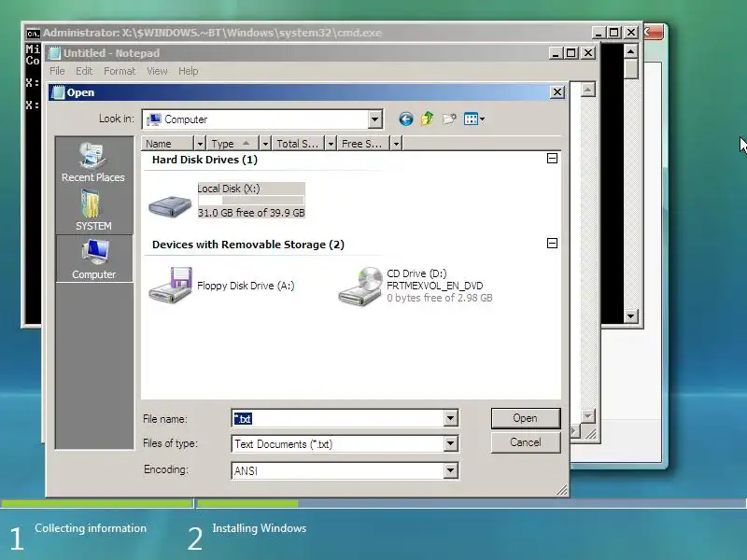Select Local Disk (X:) drive icon
Screen dimensions: 747x560
tap(170, 205)
